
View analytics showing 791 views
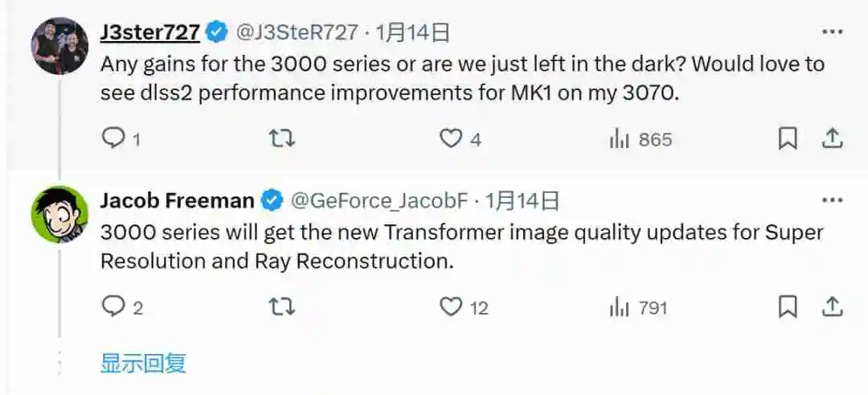[638, 307]
